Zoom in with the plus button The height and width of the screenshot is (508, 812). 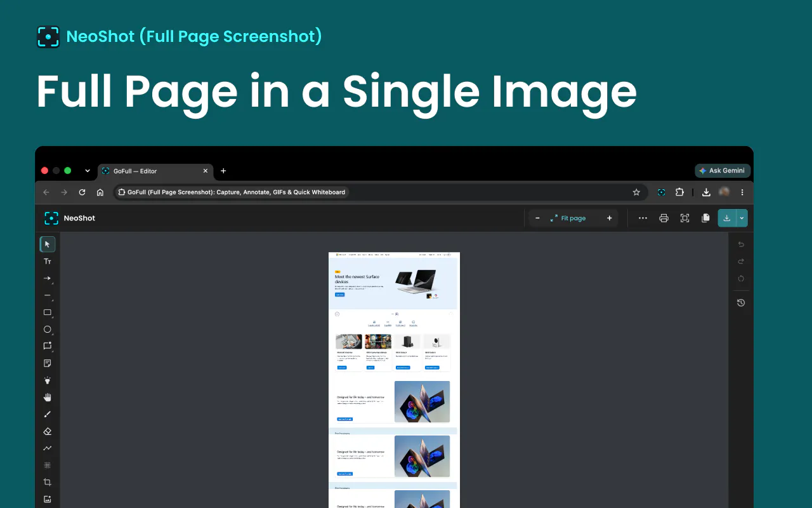[610, 218]
